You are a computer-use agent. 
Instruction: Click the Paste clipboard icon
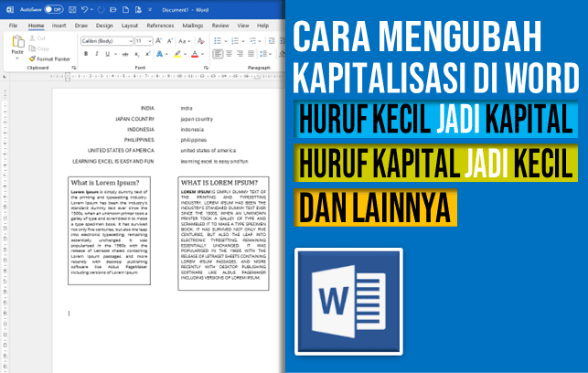point(17,41)
